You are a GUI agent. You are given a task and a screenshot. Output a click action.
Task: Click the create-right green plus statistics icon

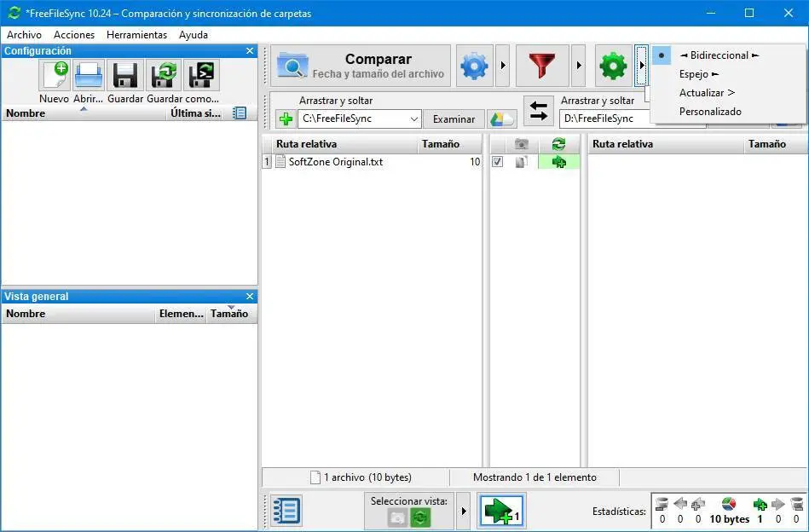tap(760, 504)
